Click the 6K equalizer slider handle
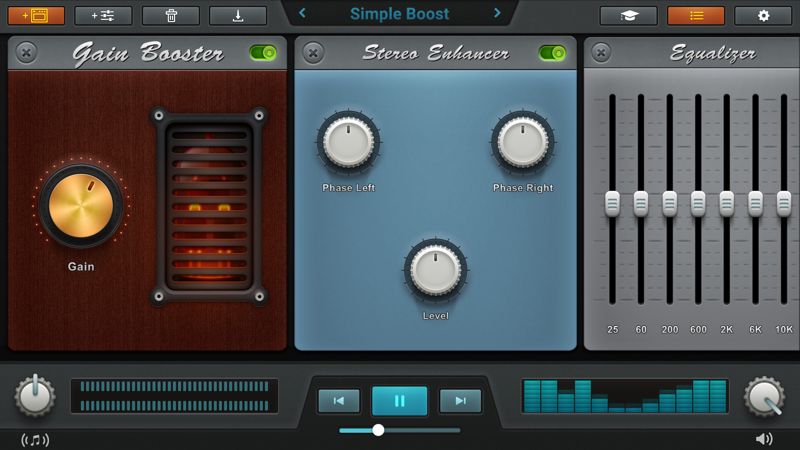 point(755,204)
